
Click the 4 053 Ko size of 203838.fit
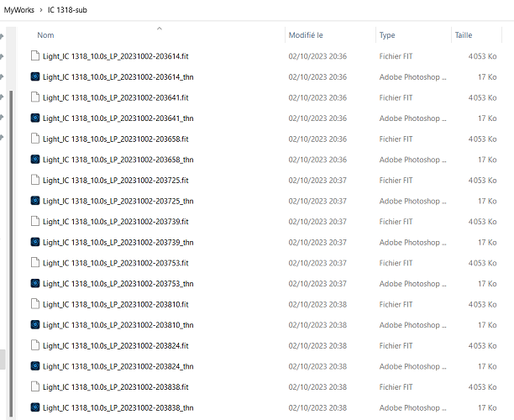(482, 386)
